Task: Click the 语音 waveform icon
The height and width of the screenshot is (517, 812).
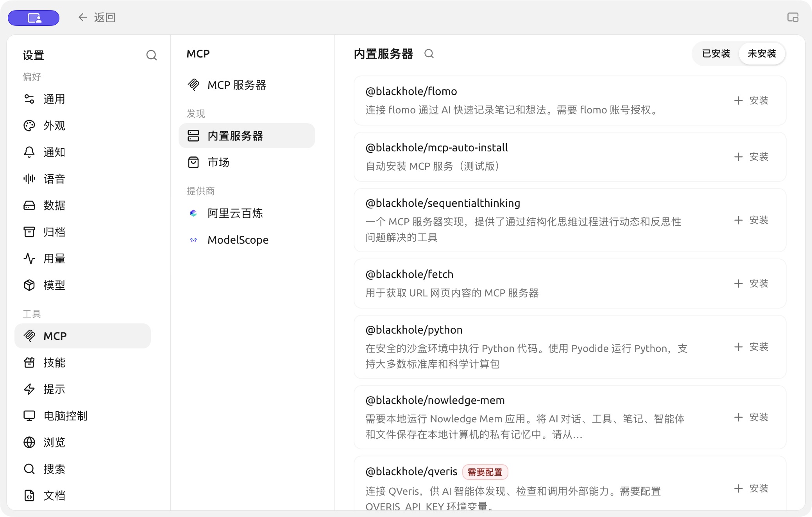Action: pos(29,179)
